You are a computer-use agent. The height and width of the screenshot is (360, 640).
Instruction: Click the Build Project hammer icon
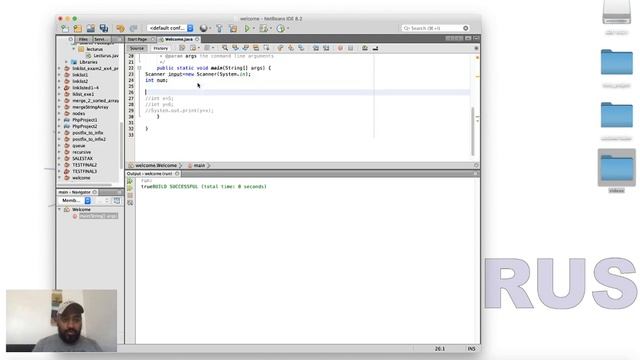pos(220,28)
